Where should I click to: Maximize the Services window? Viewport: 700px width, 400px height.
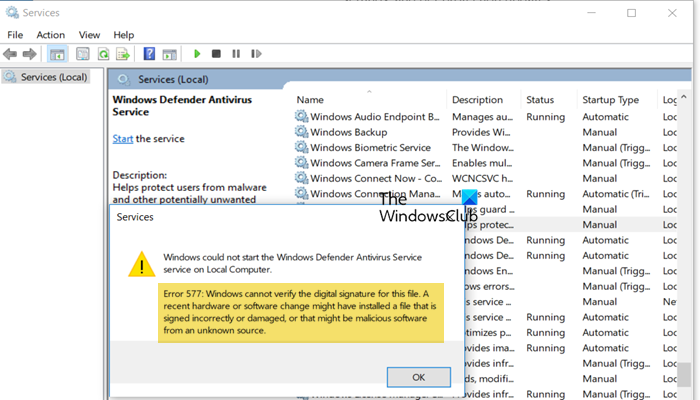click(631, 13)
